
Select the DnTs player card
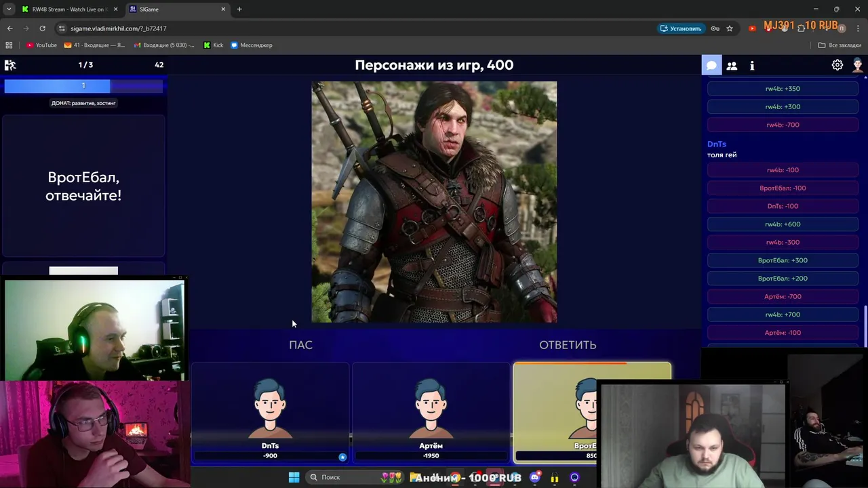point(270,412)
